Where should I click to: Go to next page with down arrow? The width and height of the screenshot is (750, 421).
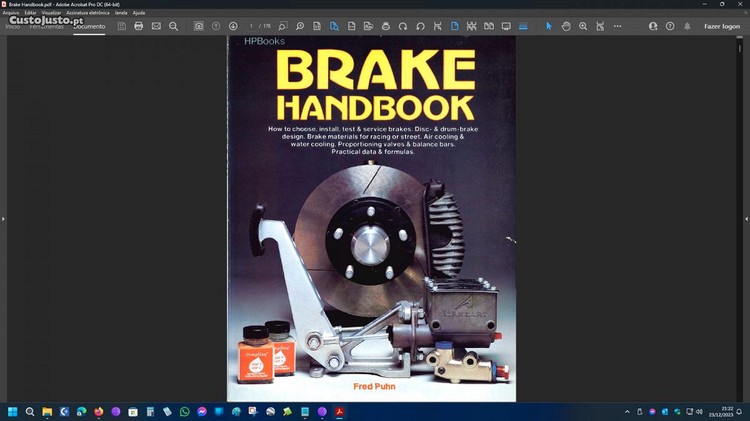[233, 26]
